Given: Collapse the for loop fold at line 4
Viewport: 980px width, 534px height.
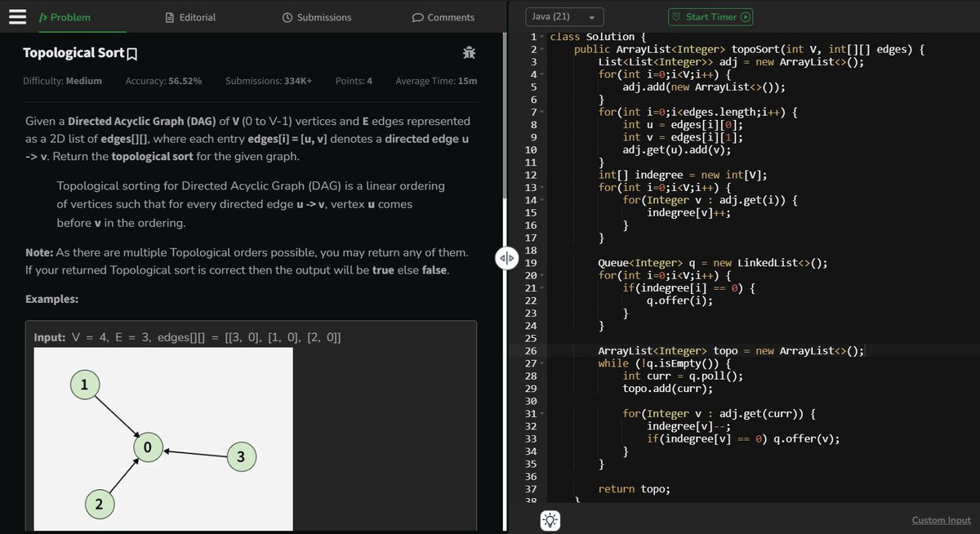Looking at the screenshot, I should pyautogui.click(x=542, y=75).
